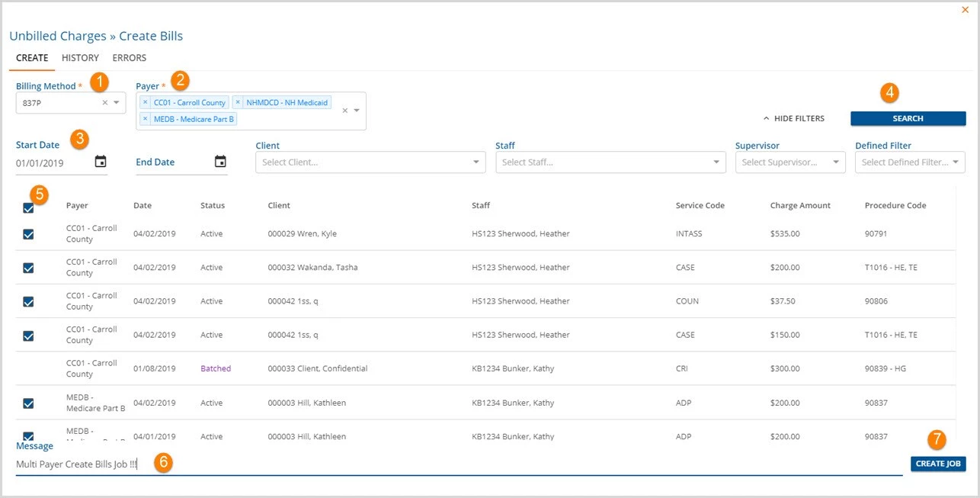Image resolution: width=980 pixels, height=498 pixels.
Task: Remove the NHMDCD - NH Medicaid payer chip
Action: (238, 102)
